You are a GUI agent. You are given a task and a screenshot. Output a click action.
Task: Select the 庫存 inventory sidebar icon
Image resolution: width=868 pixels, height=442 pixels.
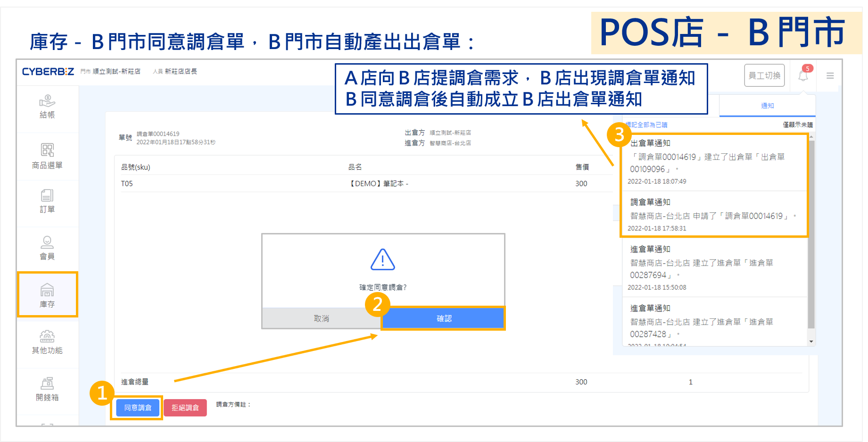point(47,295)
